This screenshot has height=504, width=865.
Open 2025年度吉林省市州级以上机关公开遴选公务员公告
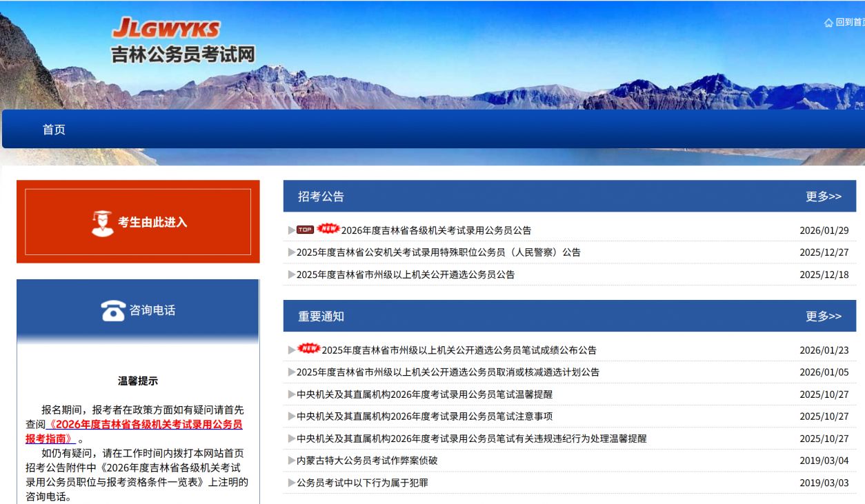point(406,274)
